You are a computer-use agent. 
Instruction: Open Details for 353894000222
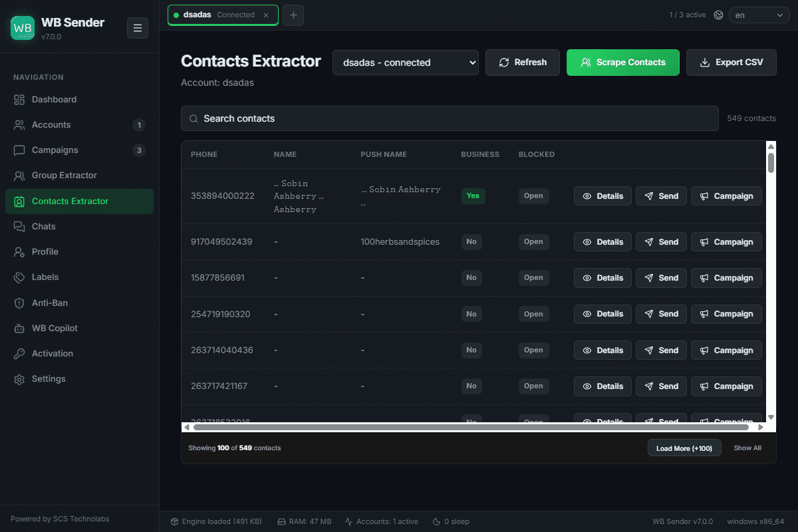click(602, 196)
